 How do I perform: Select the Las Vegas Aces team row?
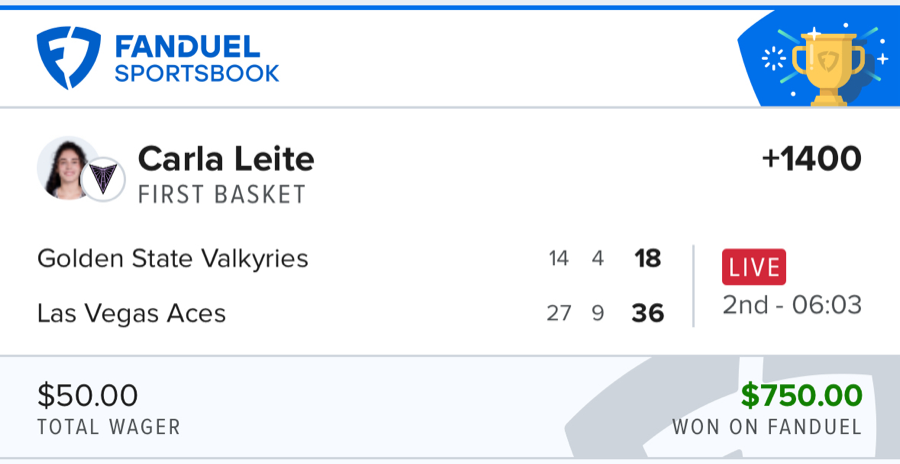click(x=131, y=313)
